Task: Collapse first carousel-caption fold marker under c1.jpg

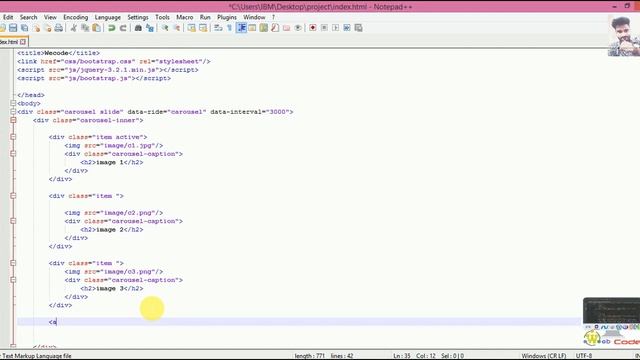Action: [13, 153]
